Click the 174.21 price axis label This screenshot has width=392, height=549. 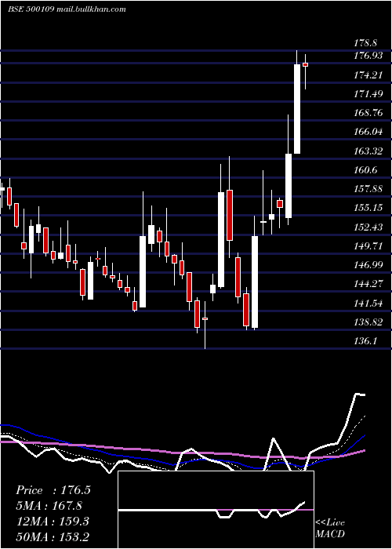point(368,75)
